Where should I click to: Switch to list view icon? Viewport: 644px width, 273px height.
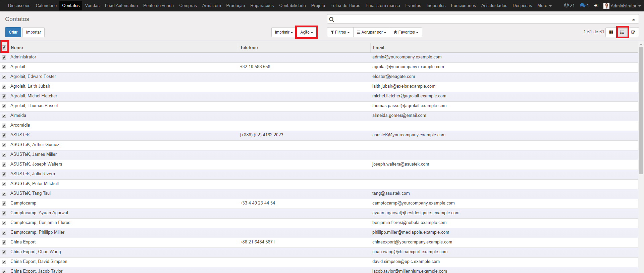[622, 32]
